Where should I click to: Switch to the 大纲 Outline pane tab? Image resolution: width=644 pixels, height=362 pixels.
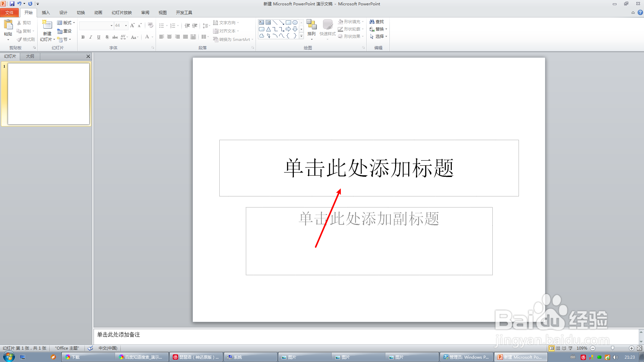point(30,56)
